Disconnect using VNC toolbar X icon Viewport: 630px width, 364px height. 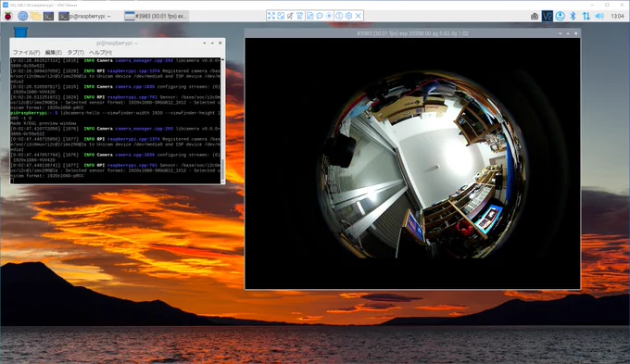359,16
